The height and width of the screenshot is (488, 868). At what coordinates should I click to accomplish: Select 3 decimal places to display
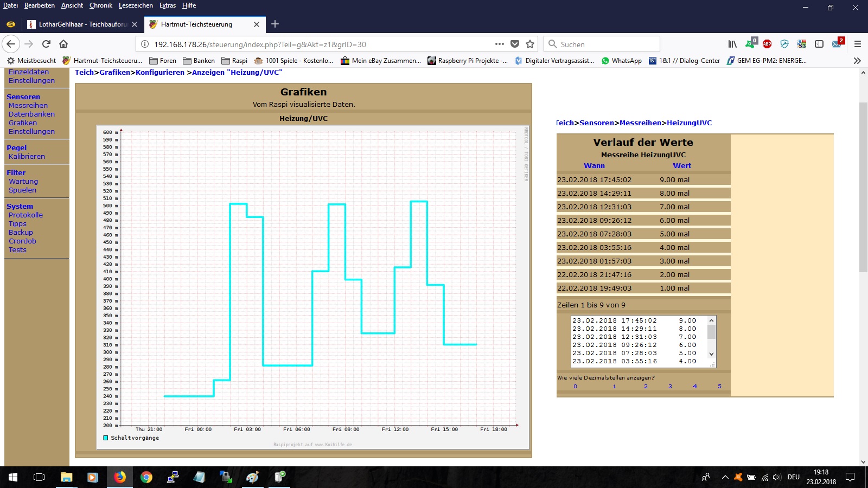pos(670,387)
